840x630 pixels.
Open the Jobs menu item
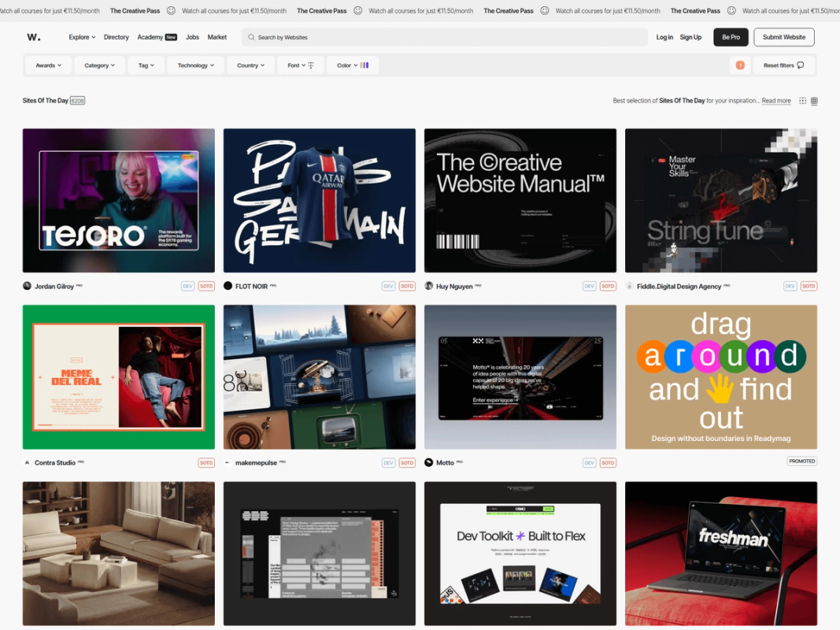pos(192,37)
